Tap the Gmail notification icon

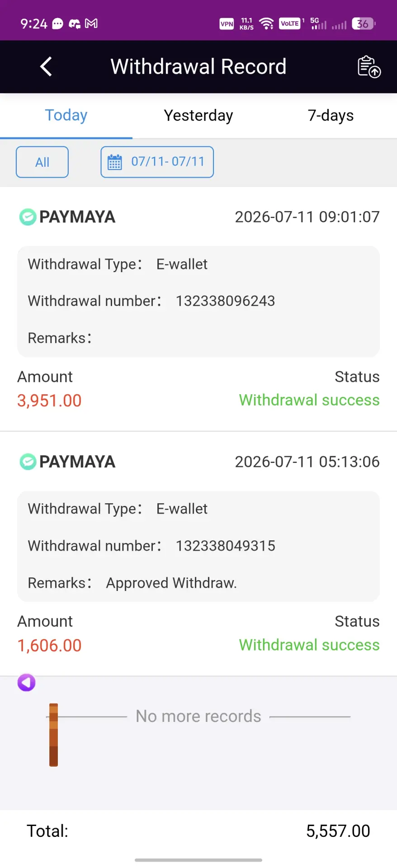tap(91, 24)
